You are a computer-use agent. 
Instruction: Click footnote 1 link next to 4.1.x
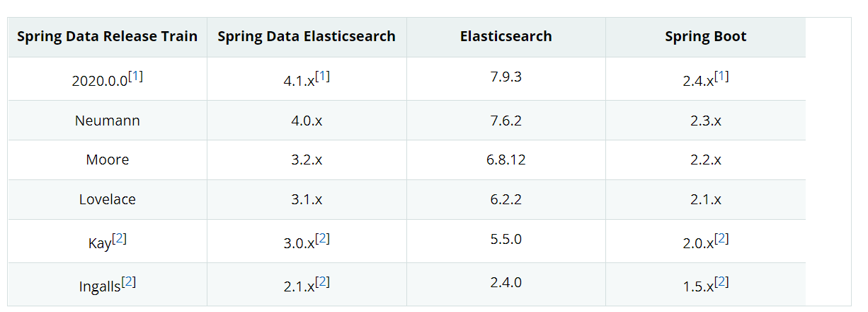[323, 77]
